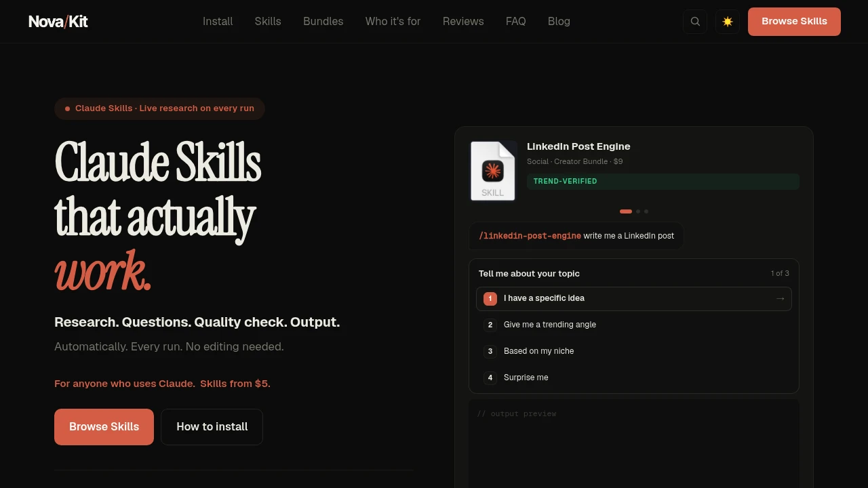The height and width of the screenshot is (488, 868).
Task: Click the Skills from $5 text
Action: tap(235, 384)
